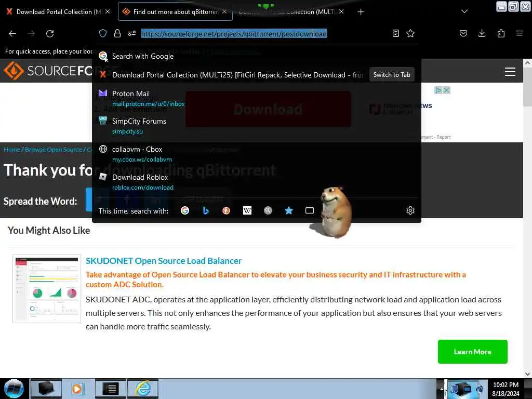Click the SourceForge logo

[x=47, y=71]
